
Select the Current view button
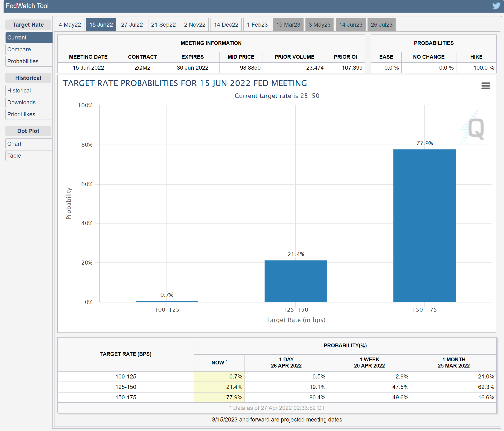click(x=29, y=37)
